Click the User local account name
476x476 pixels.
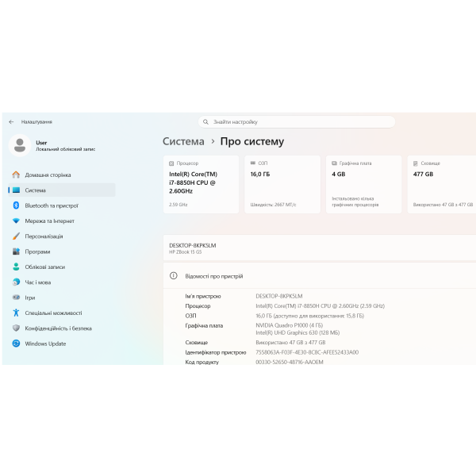pyautogui.click(x=41, y=143)
